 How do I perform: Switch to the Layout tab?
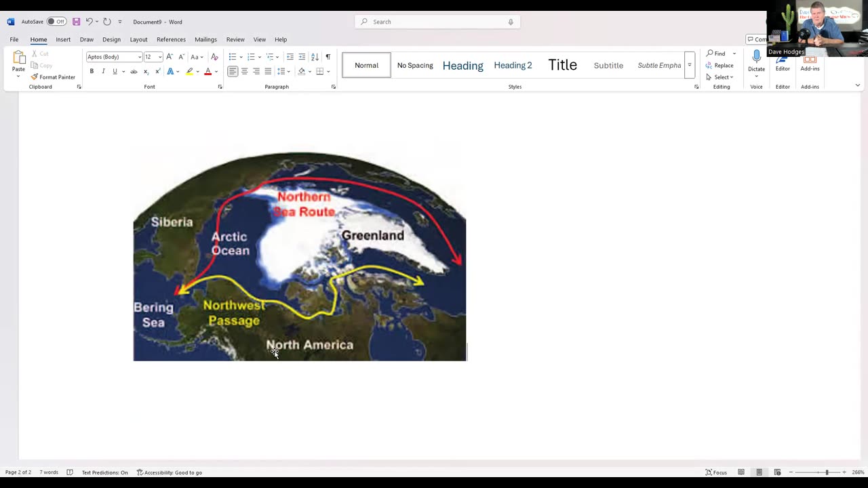point(138,39)
